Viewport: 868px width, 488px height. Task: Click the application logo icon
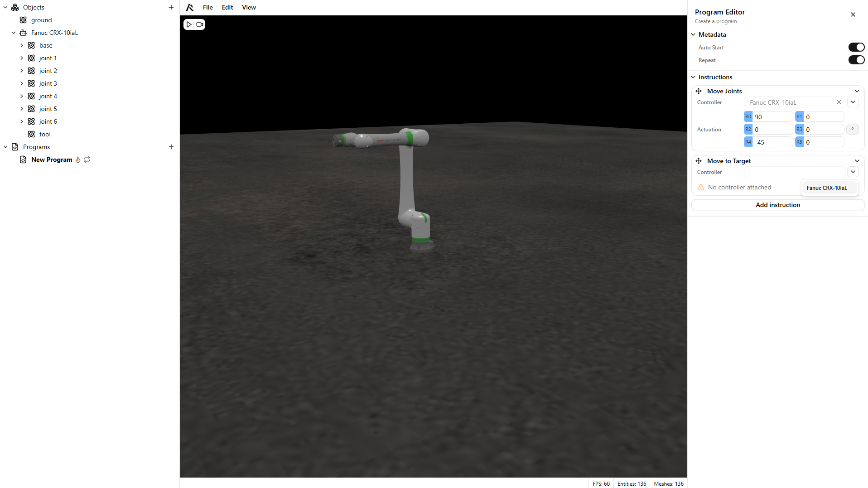(190, 7)
